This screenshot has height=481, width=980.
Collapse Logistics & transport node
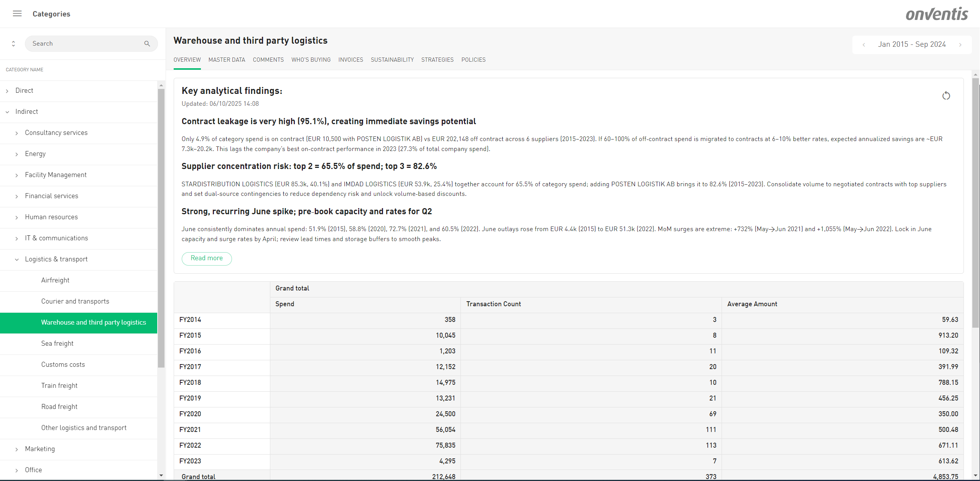click(x=17, y=259)
